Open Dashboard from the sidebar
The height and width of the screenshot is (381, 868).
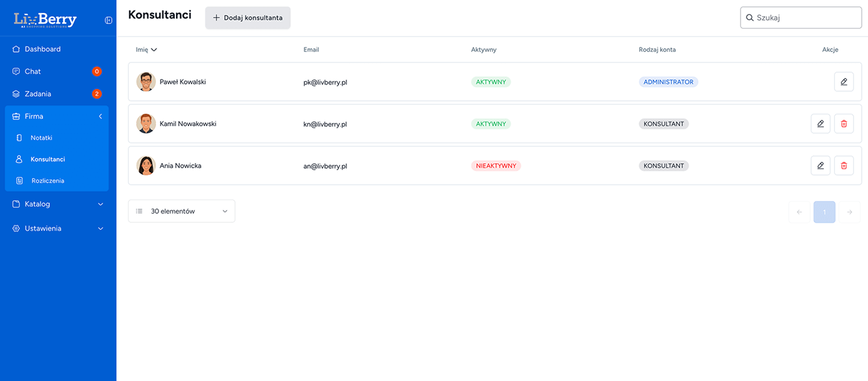coord(43,49)
